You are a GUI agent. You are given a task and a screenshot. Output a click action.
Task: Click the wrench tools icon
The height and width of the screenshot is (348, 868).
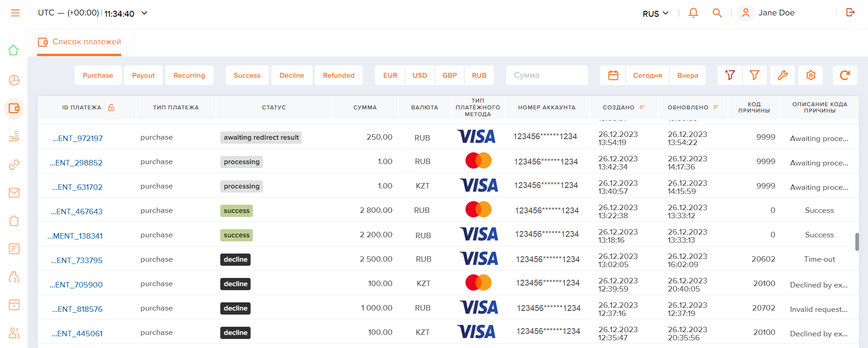(783, 75)
